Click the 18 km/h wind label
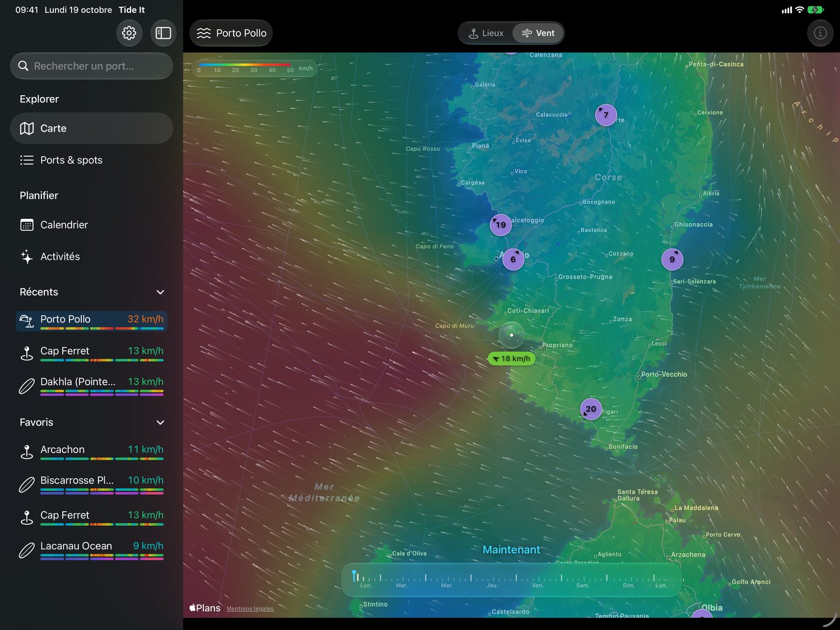 pos(511,358)
